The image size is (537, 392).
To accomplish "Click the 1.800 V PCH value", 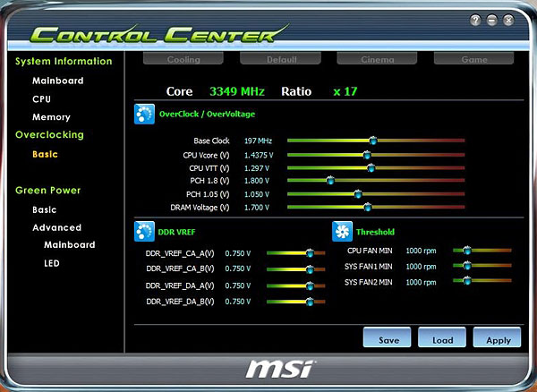I will (257, 181).
